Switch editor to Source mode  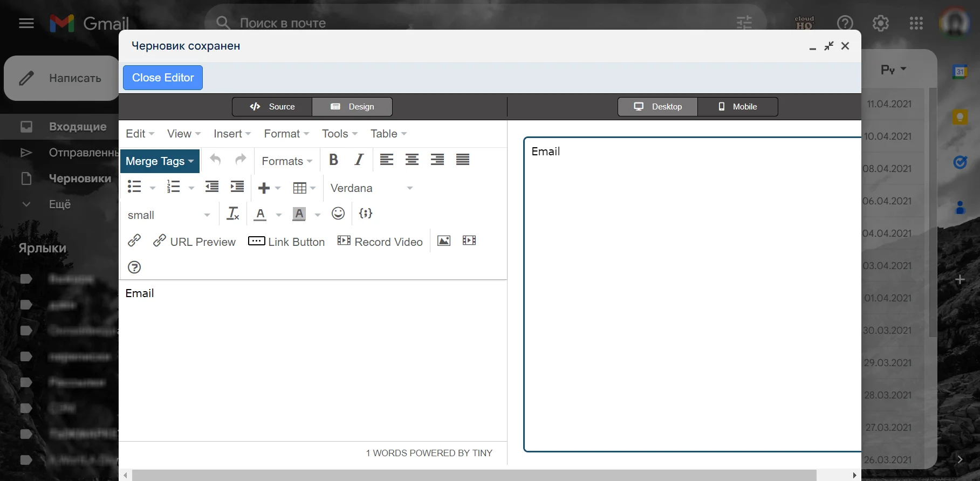click(x=272, y=107)
